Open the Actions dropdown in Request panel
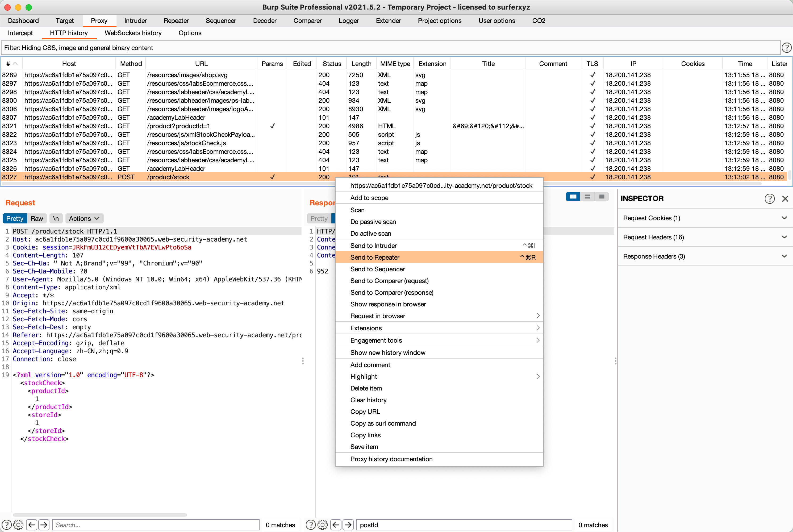The height and width of the screenshot is (532, 793). [84, 218]
